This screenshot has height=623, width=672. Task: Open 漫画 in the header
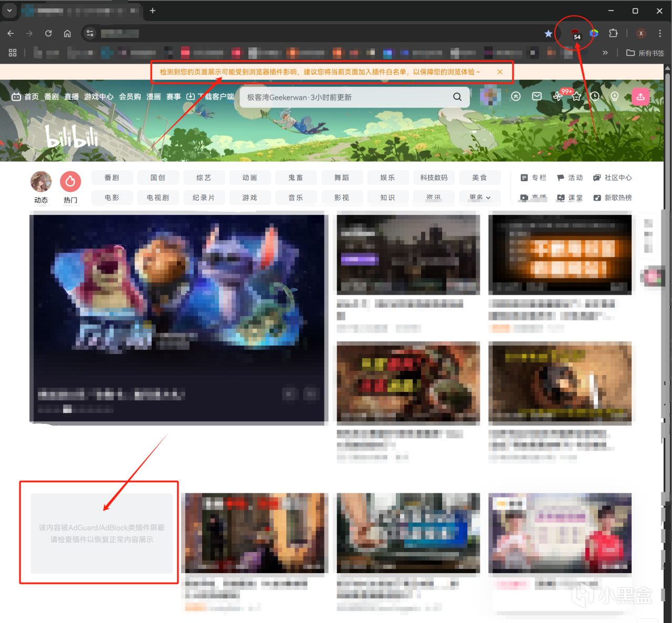coord(154,97)
